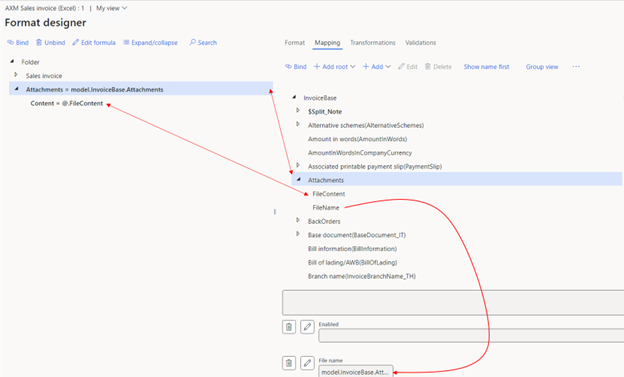Select the Sales invoice tree item
The width and height of the screenshot is (624, 377).
pos(44,76)
